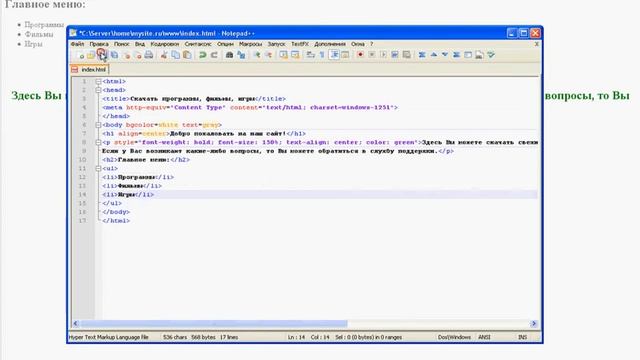Viewport: 640px width, 360px height.
Task: Click the Replace toolbar icon
Action: coord(241,55)
